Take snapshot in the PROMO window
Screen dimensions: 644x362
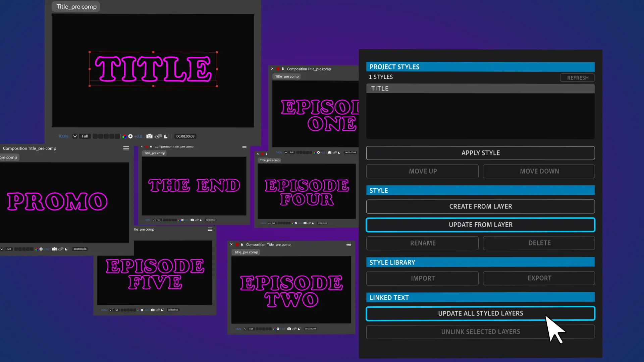[54, 249]
